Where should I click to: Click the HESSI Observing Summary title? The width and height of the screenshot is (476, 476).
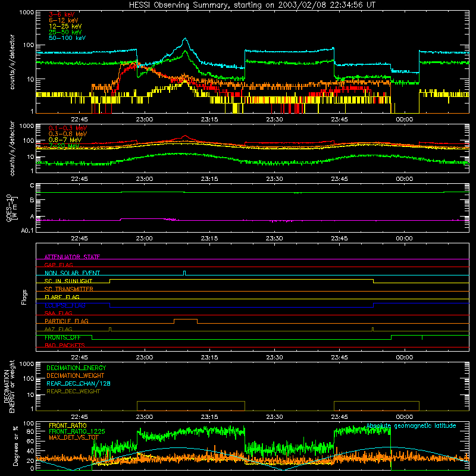tap(252, 5)
